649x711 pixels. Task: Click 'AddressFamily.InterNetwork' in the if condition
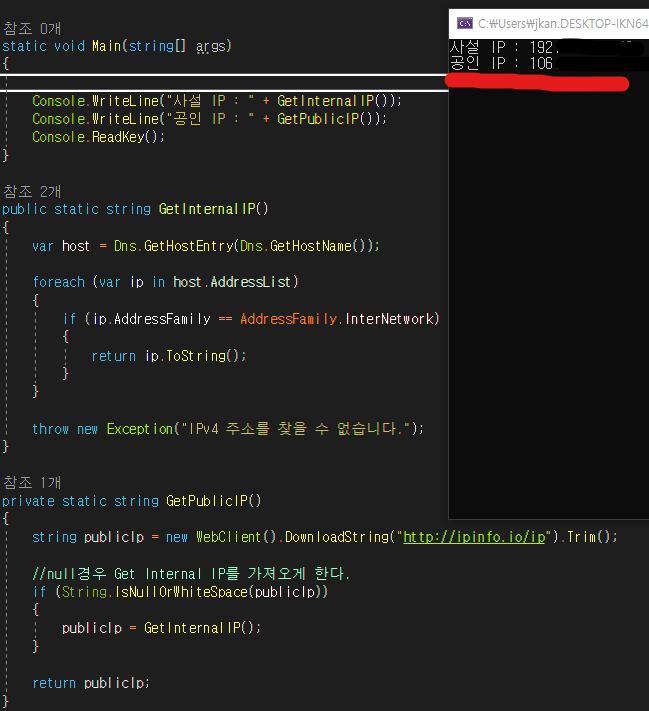pos(337,319)
